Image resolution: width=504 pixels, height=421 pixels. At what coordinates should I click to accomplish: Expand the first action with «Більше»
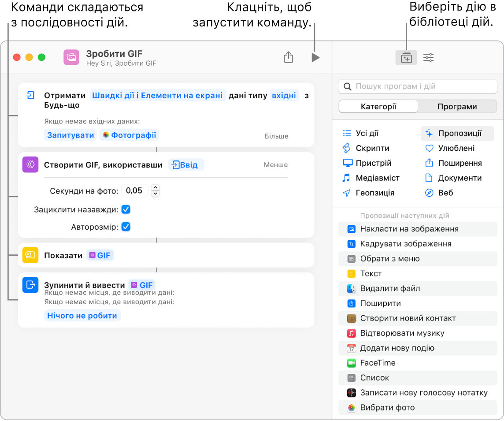(276, 136)
